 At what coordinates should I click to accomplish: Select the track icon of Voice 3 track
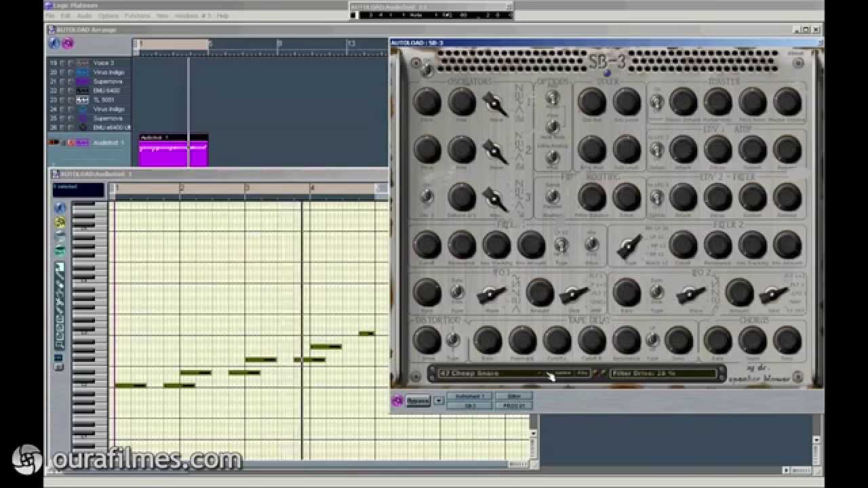click(x=82, y=63)
